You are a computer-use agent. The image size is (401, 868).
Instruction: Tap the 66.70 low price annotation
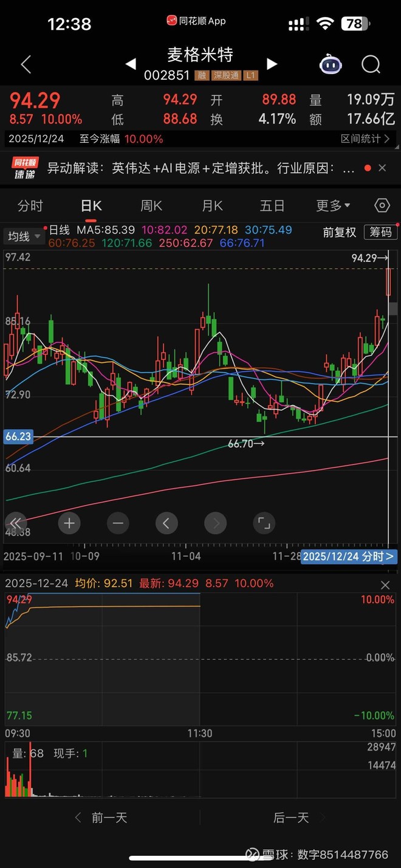[x=246, y=444]
